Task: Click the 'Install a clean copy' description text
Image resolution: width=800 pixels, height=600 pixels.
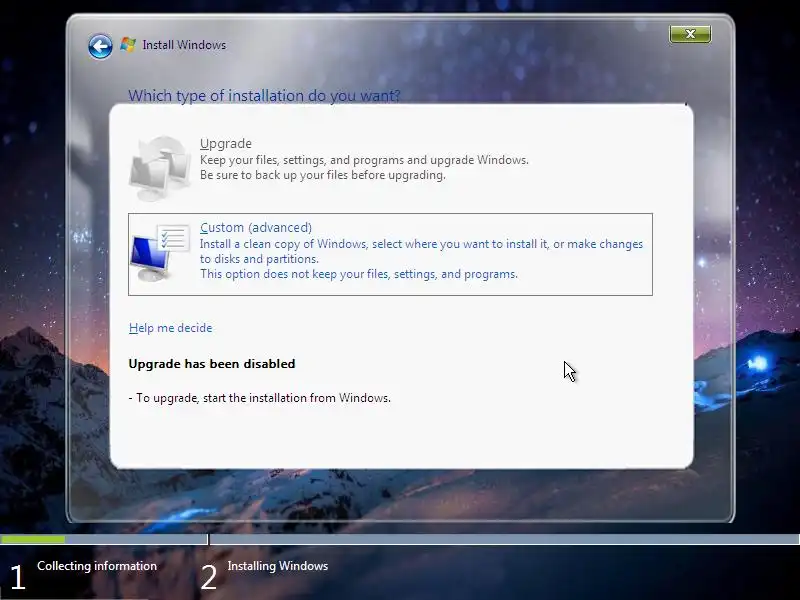Action: click(x=421, y=251)
